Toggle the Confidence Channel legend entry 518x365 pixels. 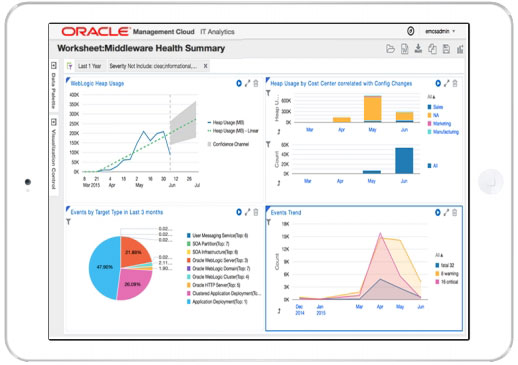[228, 144]
